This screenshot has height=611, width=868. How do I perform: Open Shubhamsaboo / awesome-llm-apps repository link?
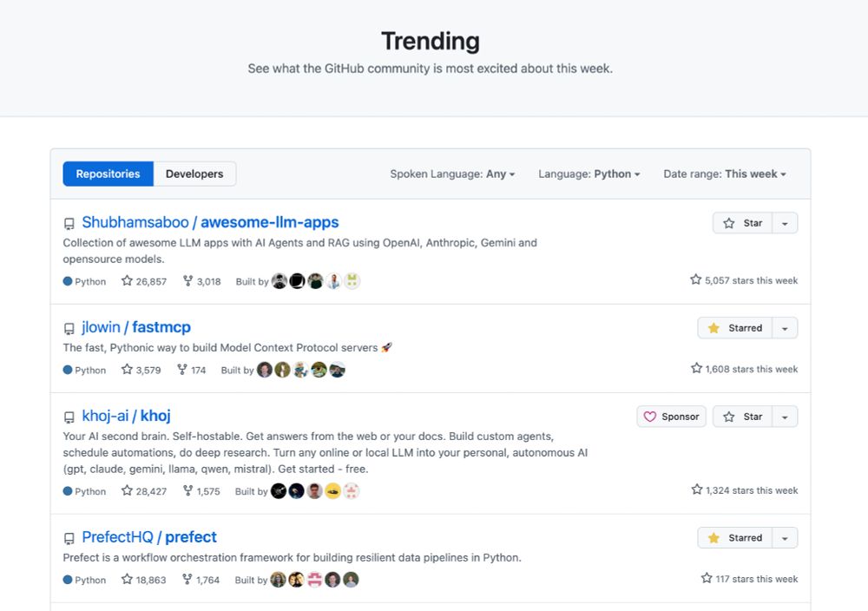coord(210,222)
